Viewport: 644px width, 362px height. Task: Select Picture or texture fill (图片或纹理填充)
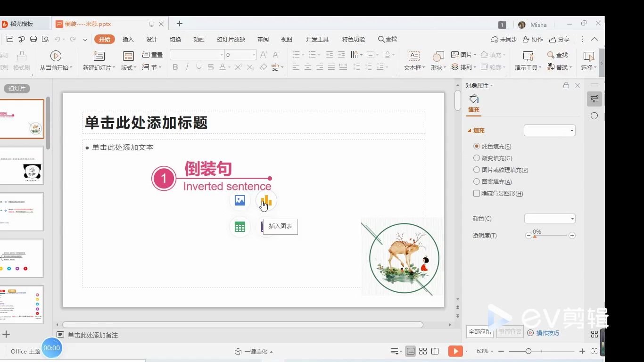pos(477,170)
